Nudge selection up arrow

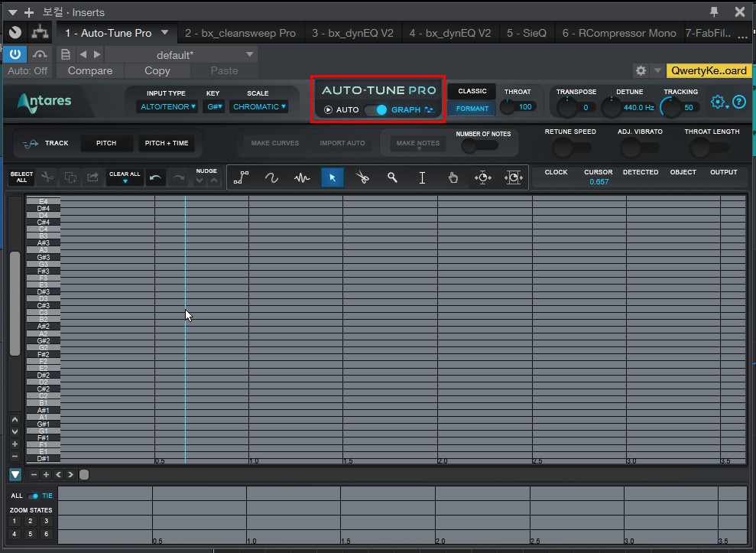[214, 181]
